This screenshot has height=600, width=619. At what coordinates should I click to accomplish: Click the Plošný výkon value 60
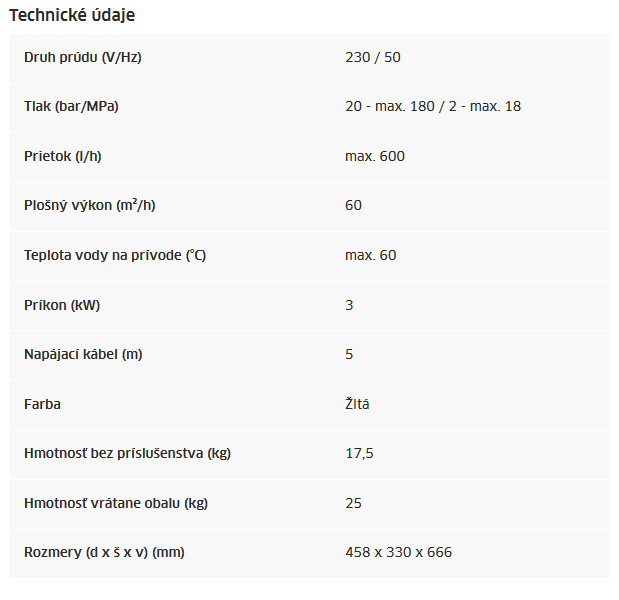point(353,205)
